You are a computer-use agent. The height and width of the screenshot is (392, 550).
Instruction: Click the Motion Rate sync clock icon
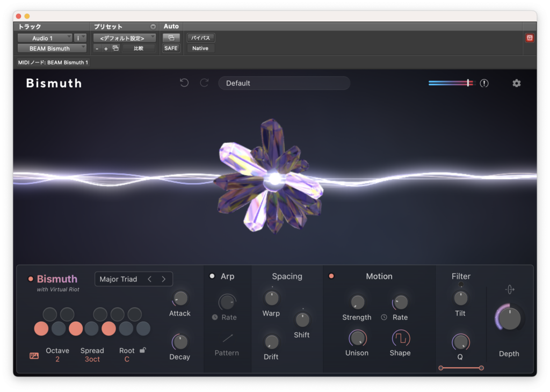384,317
